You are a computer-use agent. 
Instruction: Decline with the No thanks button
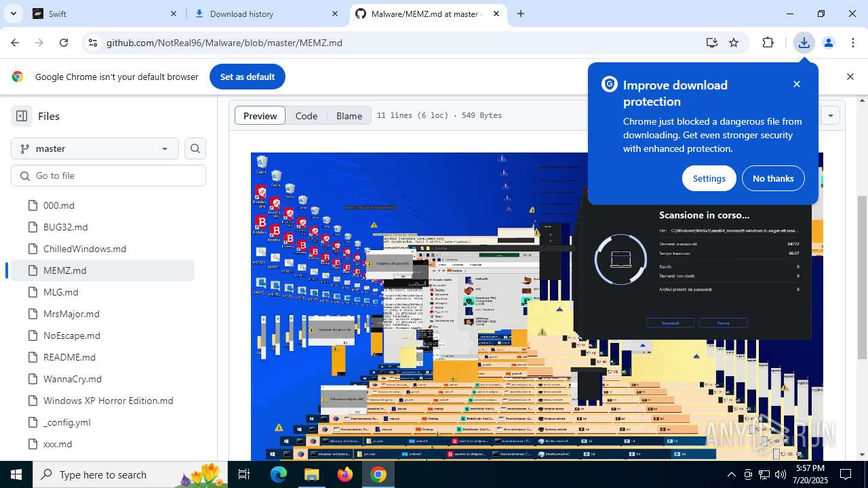click(x=773, y=178)
